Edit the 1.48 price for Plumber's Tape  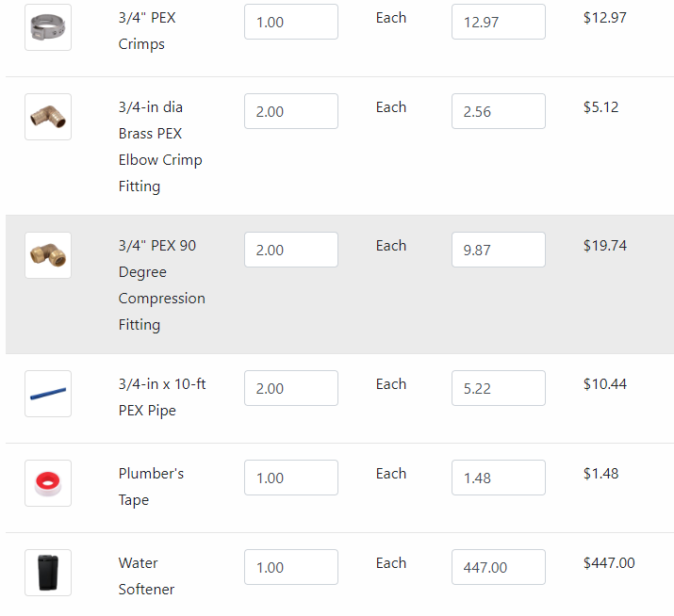(498, 478)
